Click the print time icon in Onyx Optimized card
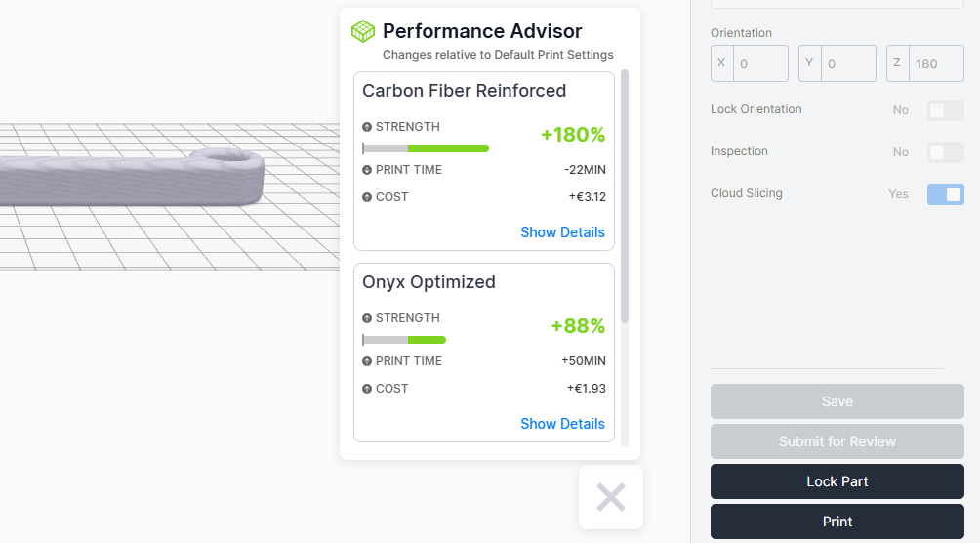 [367, 361]
